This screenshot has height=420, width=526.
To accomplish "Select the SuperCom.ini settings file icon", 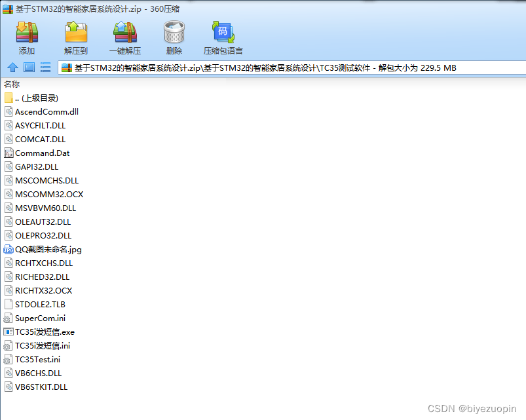I will point(8,318).
